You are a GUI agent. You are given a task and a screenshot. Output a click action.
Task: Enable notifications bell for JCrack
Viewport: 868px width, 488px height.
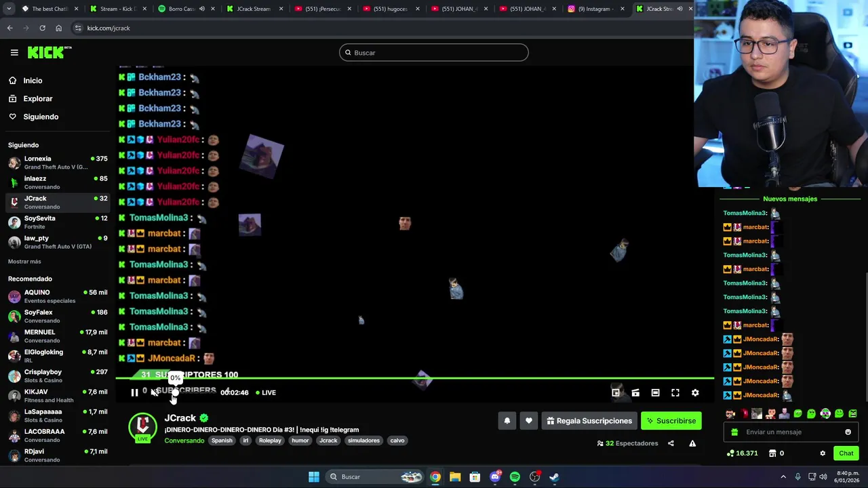tap(507, 421)
